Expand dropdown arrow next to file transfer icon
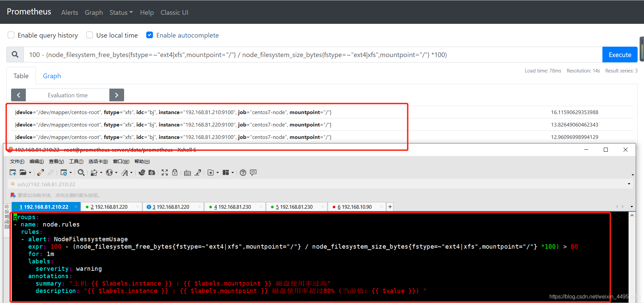The image size is (644, 303). 101,172
